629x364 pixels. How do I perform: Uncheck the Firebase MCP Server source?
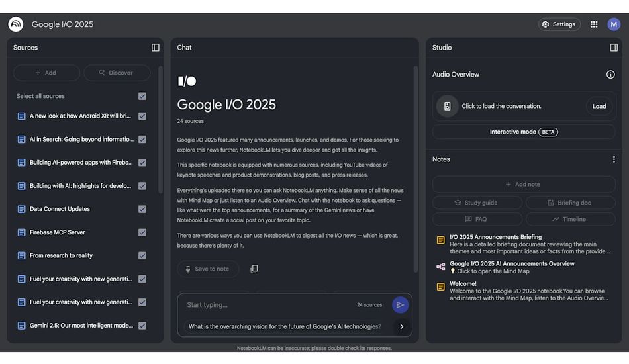tap(142, 232)
